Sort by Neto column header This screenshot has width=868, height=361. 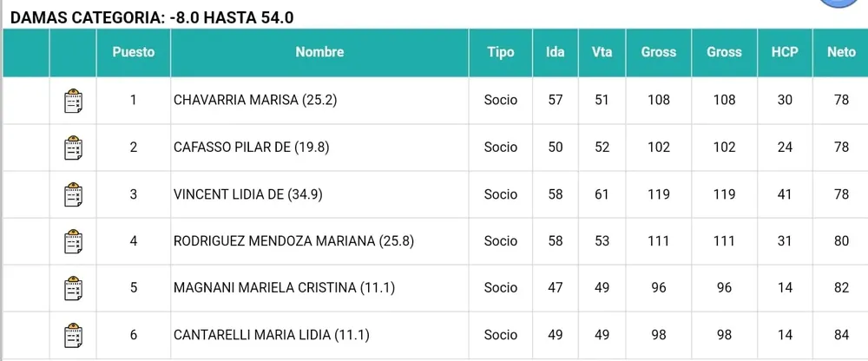(x=841, y=52)
